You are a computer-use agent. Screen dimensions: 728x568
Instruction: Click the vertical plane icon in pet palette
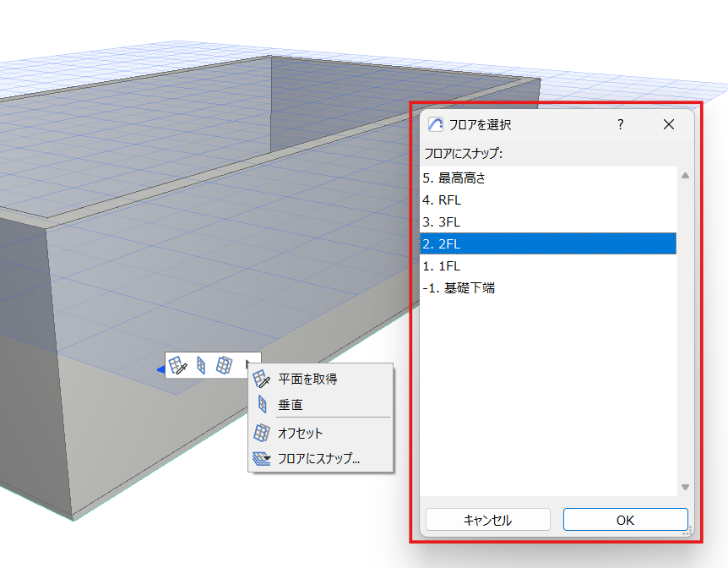pos(201,365)
